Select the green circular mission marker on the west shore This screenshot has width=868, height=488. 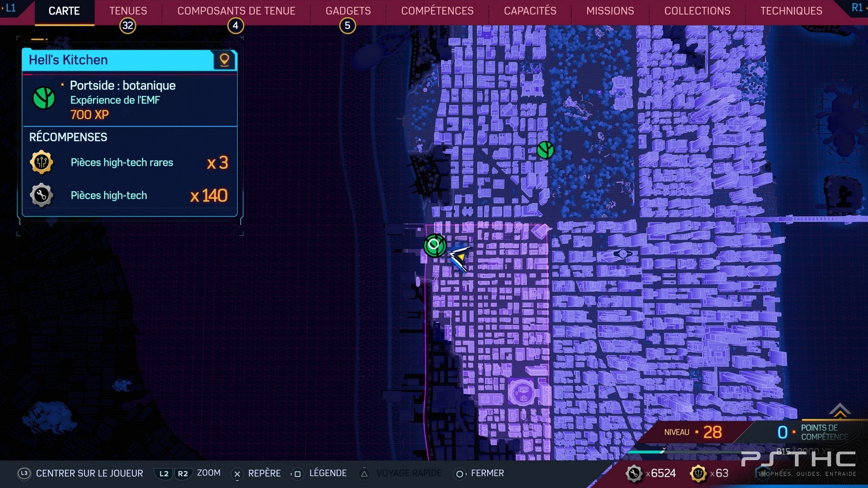pos(434,245)
